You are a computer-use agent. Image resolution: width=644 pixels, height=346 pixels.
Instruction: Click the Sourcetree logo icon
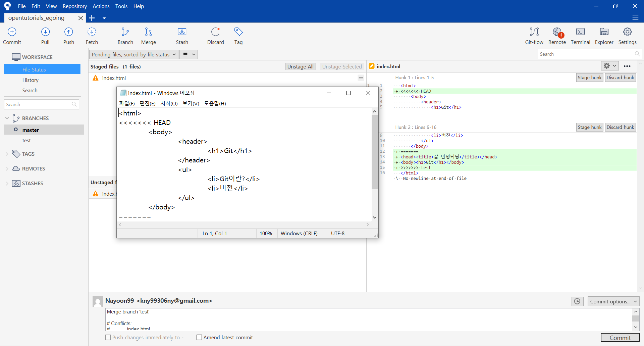point(7,6)
